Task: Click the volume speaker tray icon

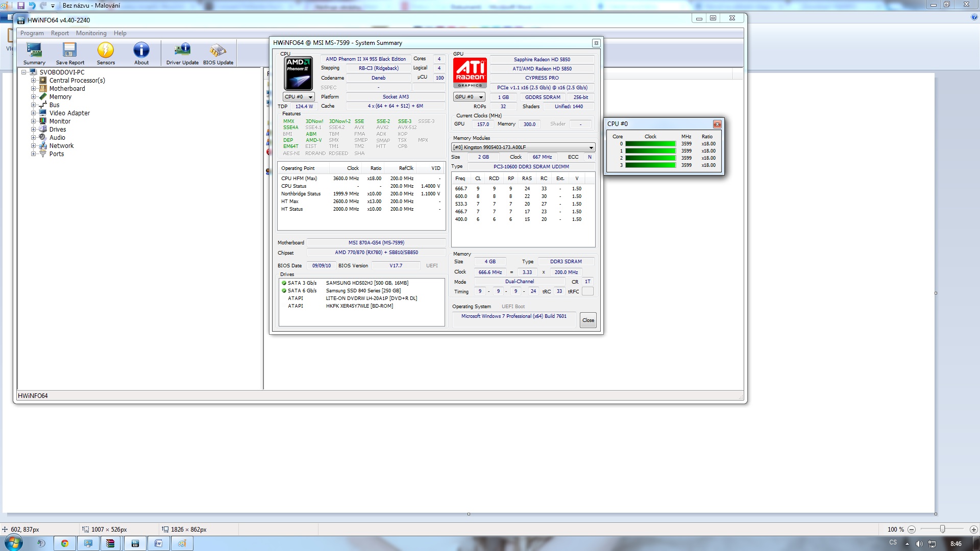Action: click(x=919, y=544)
